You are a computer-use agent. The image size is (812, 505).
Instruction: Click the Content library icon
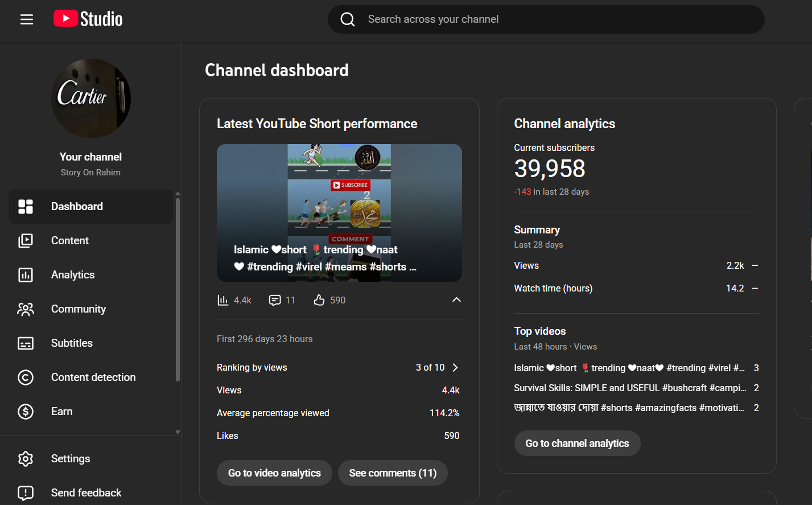[26, 241]
